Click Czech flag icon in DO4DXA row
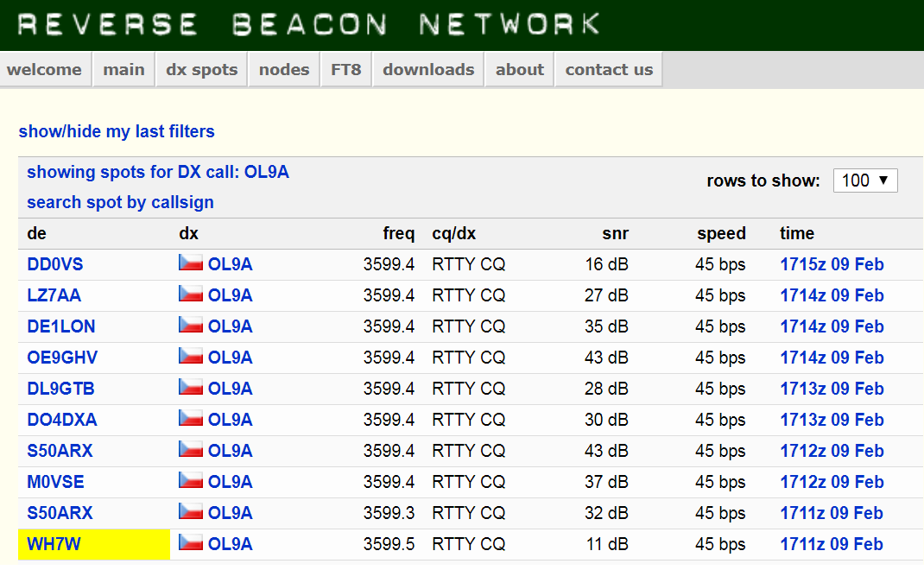Image resolution: width=924 pixels, height=570 pixels. coord(190,418)
